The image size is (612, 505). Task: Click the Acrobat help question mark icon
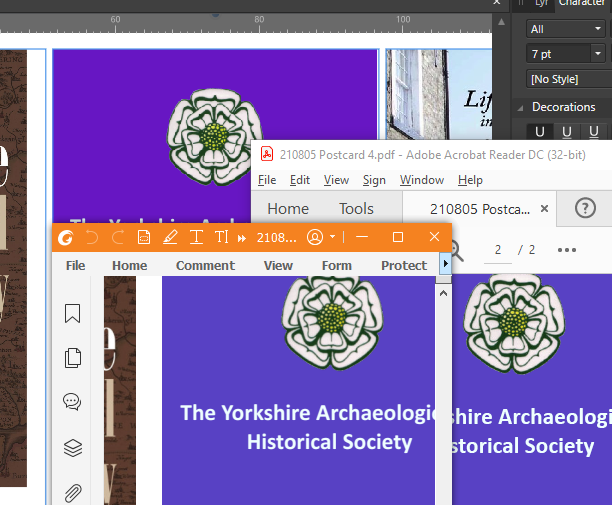pyautogui.click(x=585, y=208)
